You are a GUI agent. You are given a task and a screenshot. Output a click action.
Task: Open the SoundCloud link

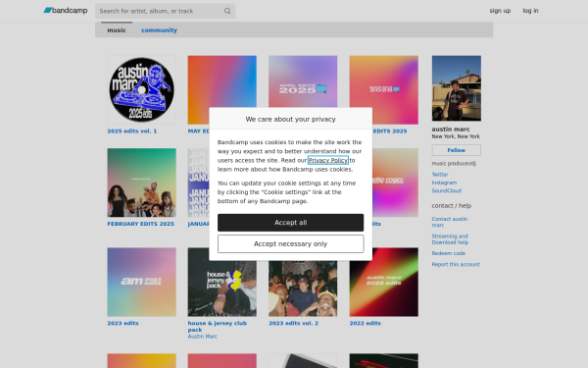[446, 190]
